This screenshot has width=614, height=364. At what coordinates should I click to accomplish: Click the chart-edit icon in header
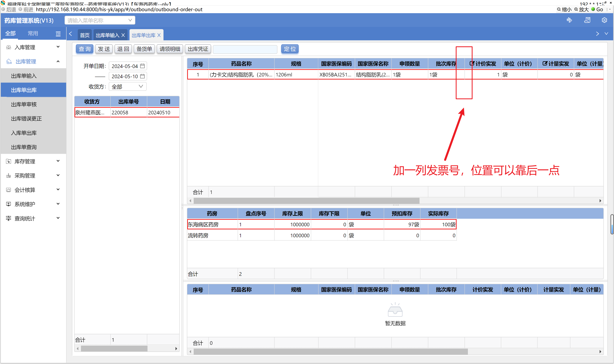click(x=569, y=20)
